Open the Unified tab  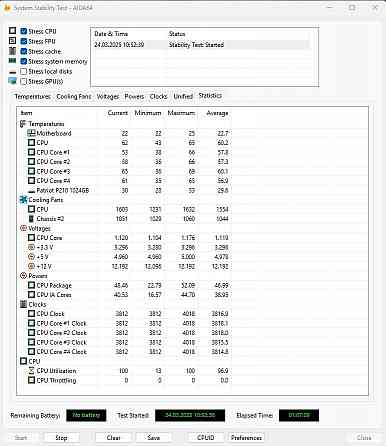pos(183,96)
